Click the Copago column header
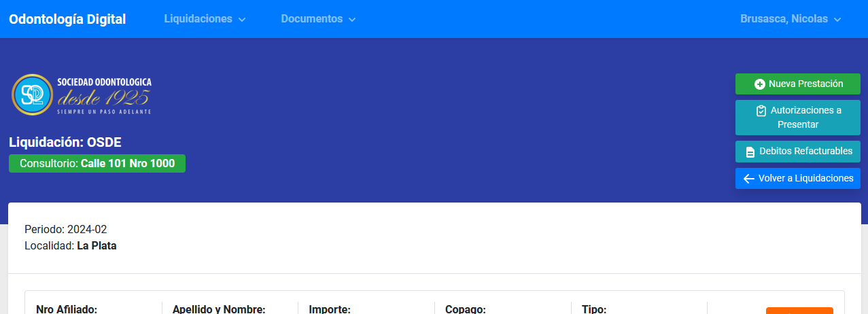The height and width of the screenshot is (314, 868). pos(466,309)
